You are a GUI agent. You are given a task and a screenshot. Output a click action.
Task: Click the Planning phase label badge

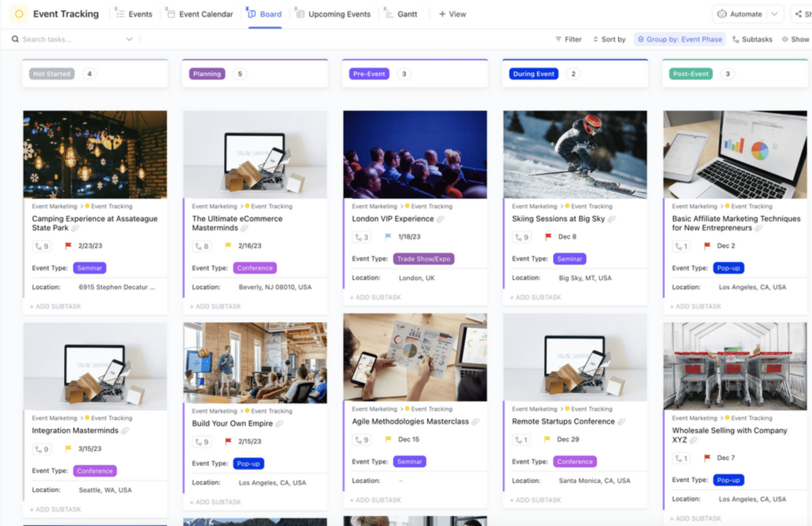pyautogui.click(x=207, y=74)
